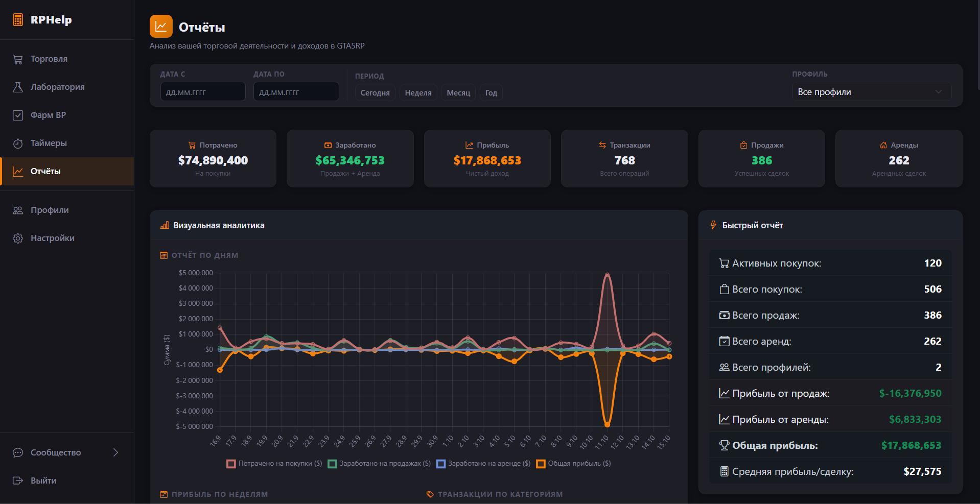Expand the Сообщество submenu chevron

[x=115, y=452]
